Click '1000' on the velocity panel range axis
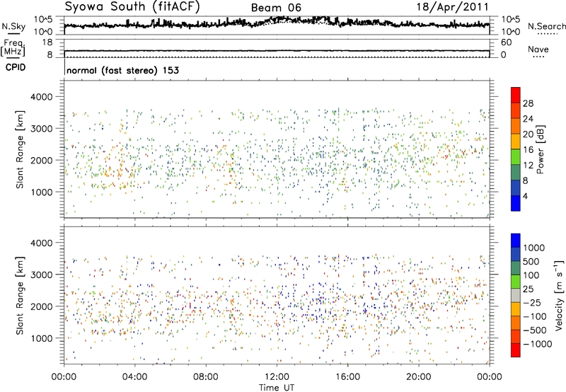 tap(41, 338)
